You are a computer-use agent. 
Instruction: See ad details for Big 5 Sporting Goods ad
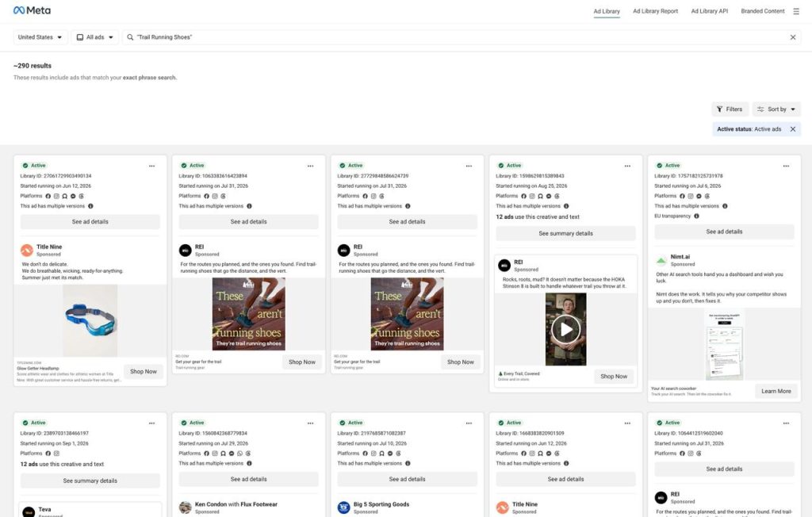coord(407,479)
